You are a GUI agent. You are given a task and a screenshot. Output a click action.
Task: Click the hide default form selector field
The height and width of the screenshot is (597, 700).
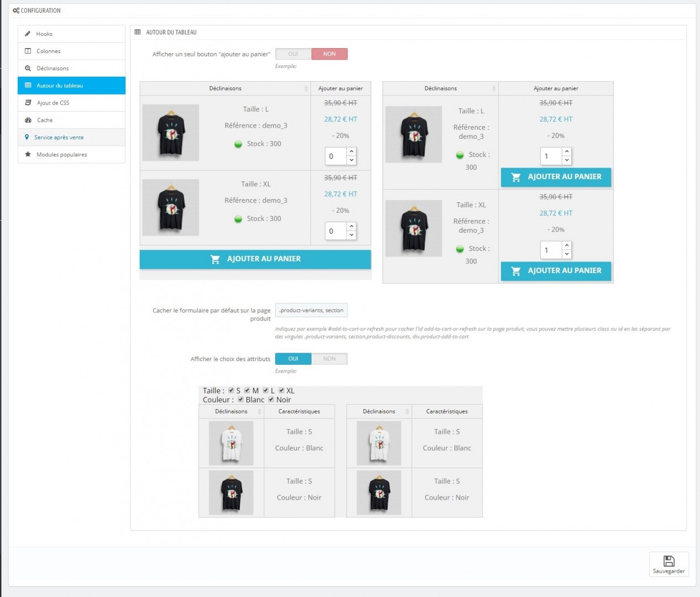coord(312,311)
